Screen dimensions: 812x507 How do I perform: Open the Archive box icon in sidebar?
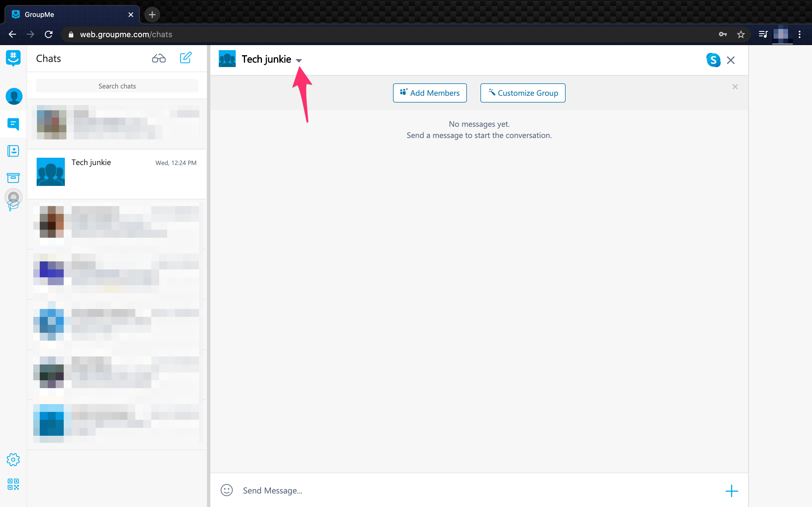[13, 178]
